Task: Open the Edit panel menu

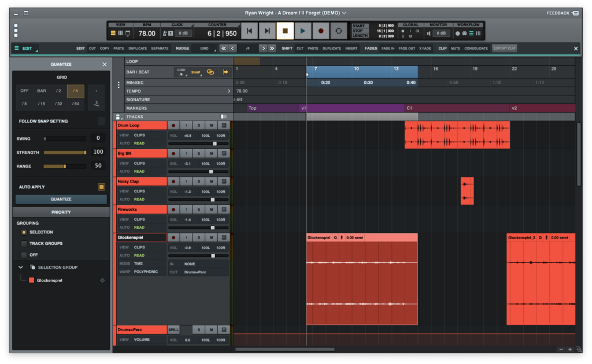Action: [24, 49]
